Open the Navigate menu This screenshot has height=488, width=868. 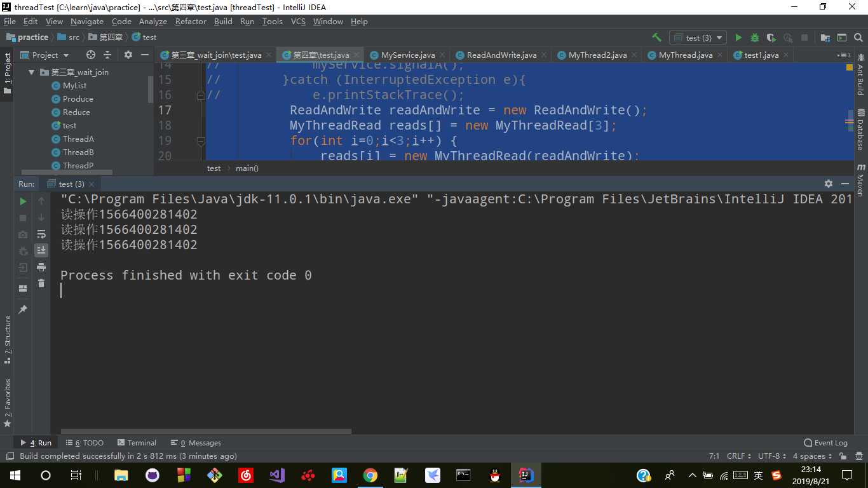[x=86, y=21]
